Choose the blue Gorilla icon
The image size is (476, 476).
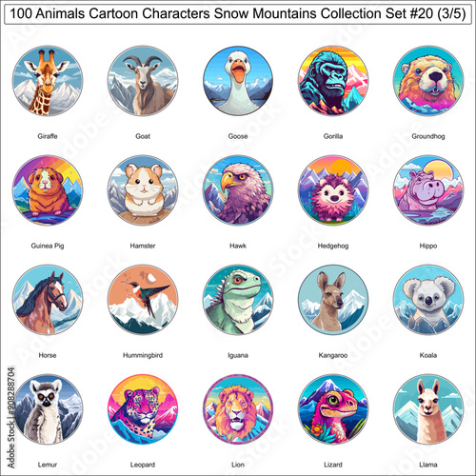pos(333,81)
